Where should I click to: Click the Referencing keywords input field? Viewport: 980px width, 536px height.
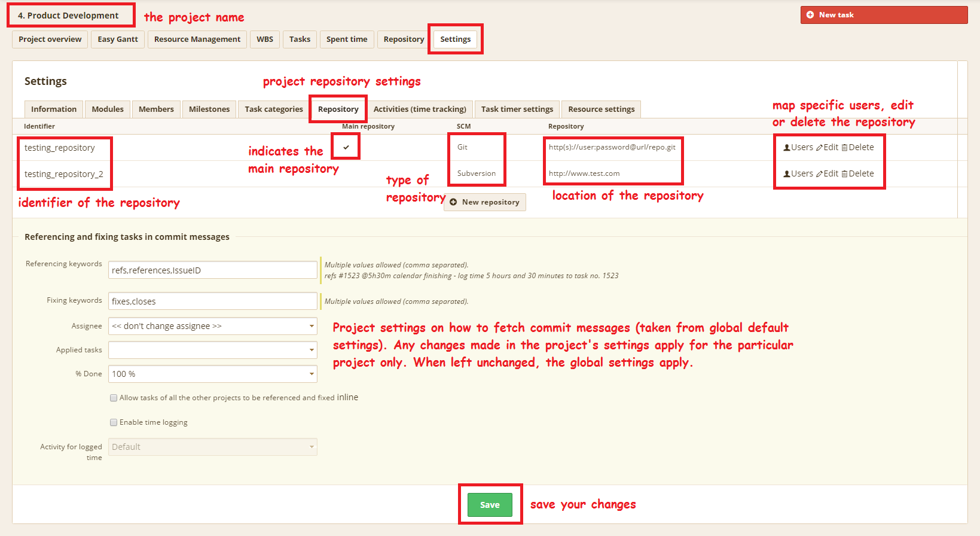pyautogui.click(x=212, y=270)
